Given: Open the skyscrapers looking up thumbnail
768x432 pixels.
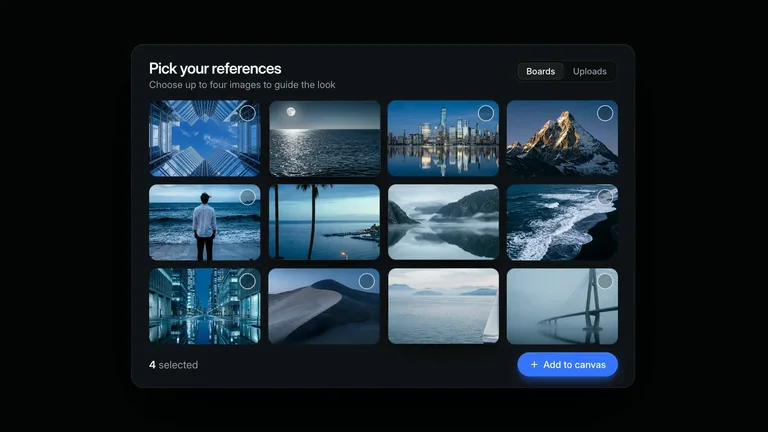Looking at the screenshot, I should pos(205,138).
